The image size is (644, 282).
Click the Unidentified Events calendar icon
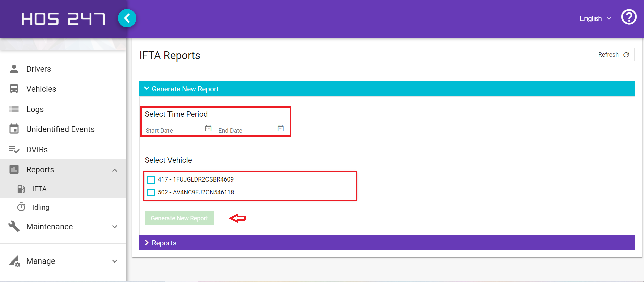(x=14, y=129)
